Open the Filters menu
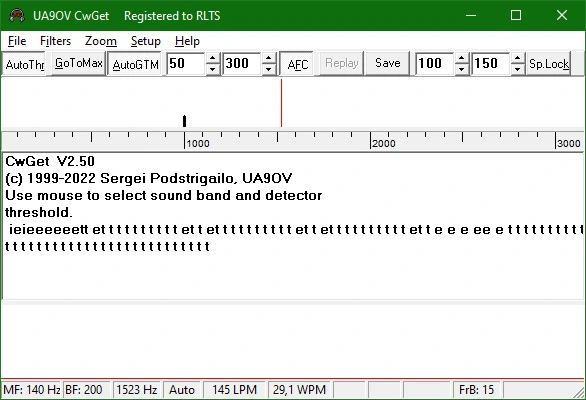 (x=55, y=41)
